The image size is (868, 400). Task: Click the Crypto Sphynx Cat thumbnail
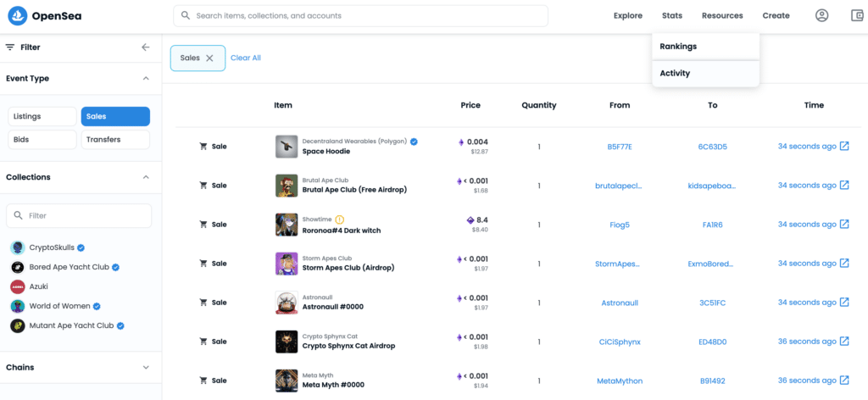[287, 342]
